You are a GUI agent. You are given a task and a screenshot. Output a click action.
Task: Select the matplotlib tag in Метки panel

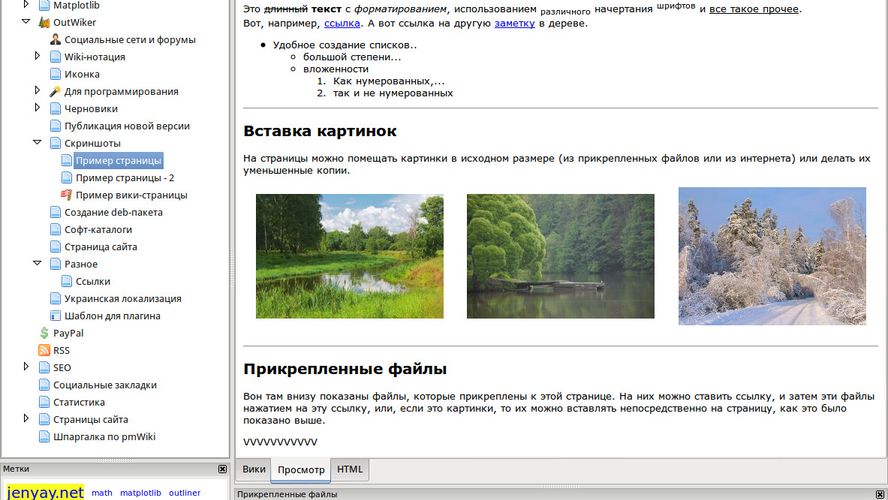pos(139,493)
